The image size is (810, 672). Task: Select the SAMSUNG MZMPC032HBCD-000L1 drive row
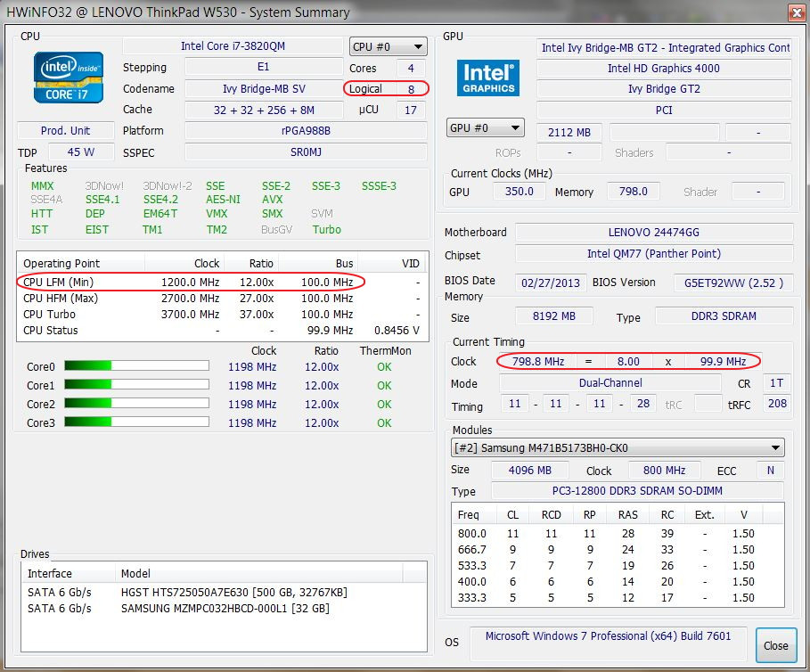(224, 609)
